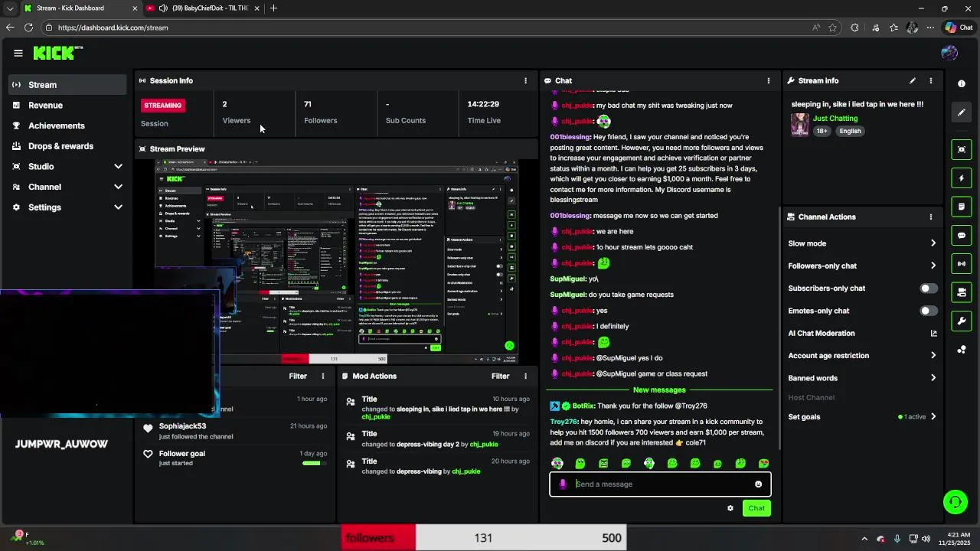Click the browser back arrow
The image size is (980, 551).
(x=10, y=28)
